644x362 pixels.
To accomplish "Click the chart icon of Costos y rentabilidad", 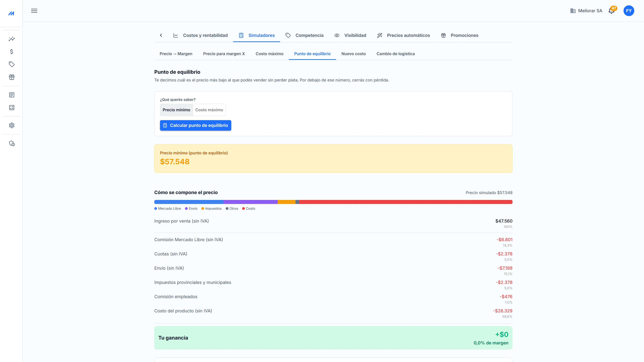I will (x=176, y=36).
